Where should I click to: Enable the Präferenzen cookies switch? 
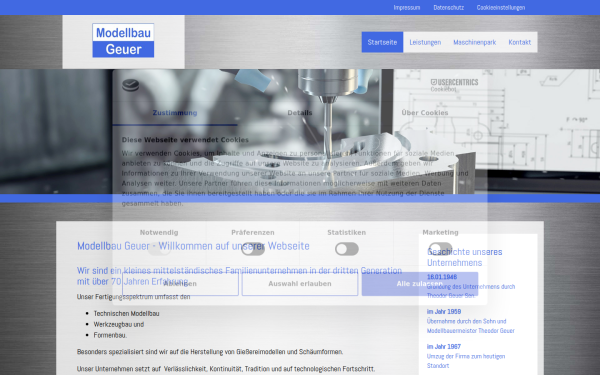tap(253, 249)
